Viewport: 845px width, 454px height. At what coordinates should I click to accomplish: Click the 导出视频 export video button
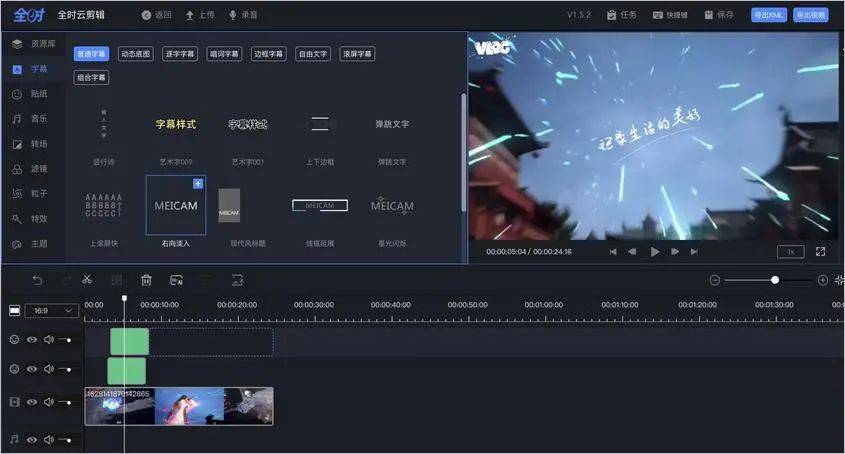[x=811, y=15]
